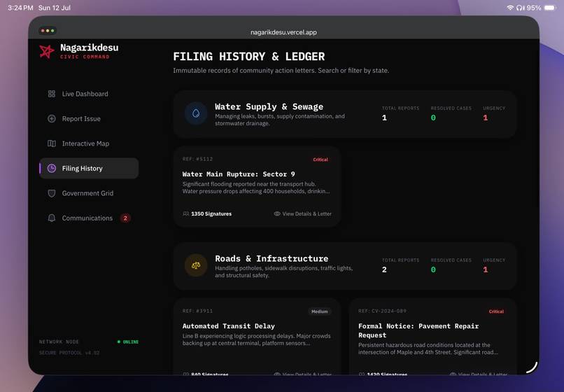
Task: Open the Communications menu item
Action: click(x=89, y=218)
